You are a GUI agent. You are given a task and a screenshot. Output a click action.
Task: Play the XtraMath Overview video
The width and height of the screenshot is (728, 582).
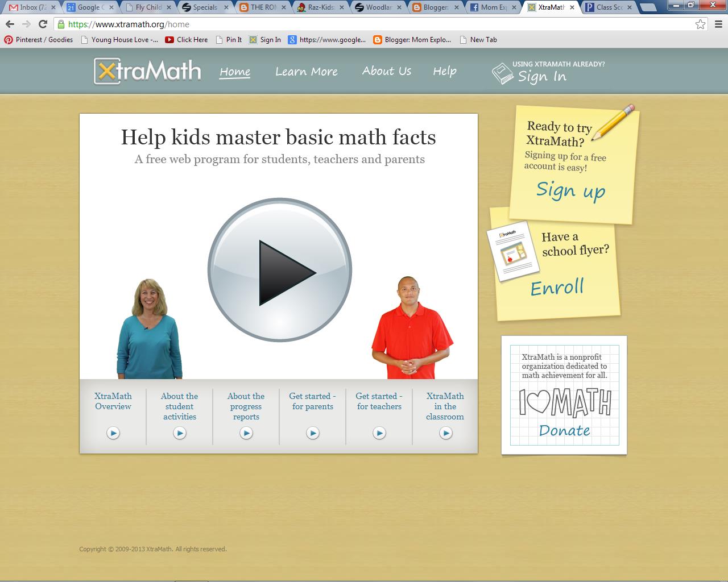(113, 433)
